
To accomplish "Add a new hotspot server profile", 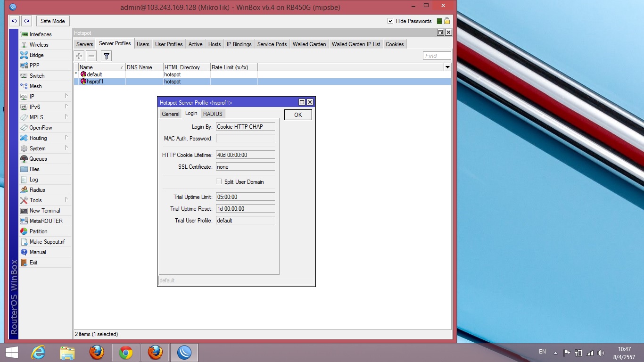I will (79, 56).
